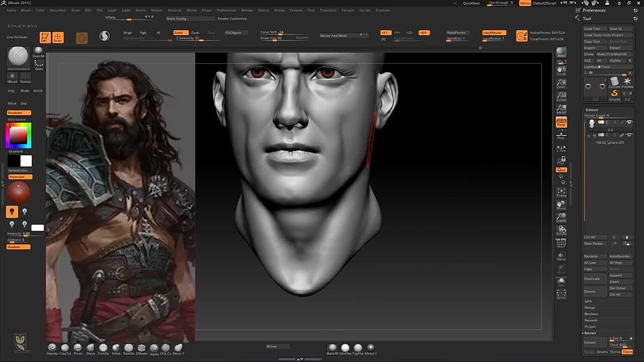Toggle the Zsub button
Screen dimensions: 644x362
195,33
